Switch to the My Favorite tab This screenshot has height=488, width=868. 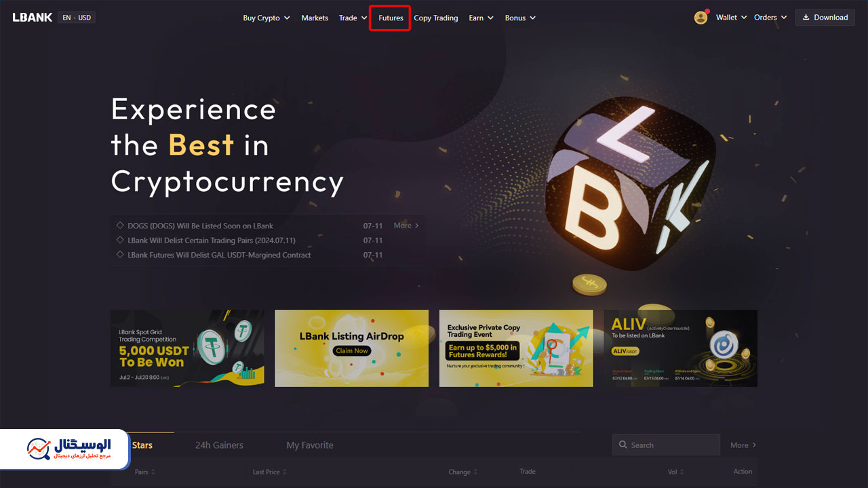point(310,445)
